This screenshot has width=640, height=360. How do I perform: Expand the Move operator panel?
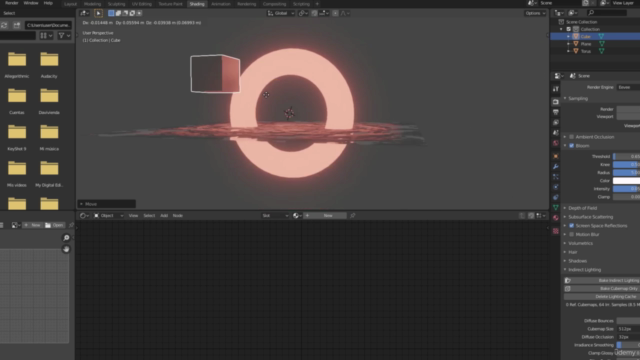tap(107, 204)
